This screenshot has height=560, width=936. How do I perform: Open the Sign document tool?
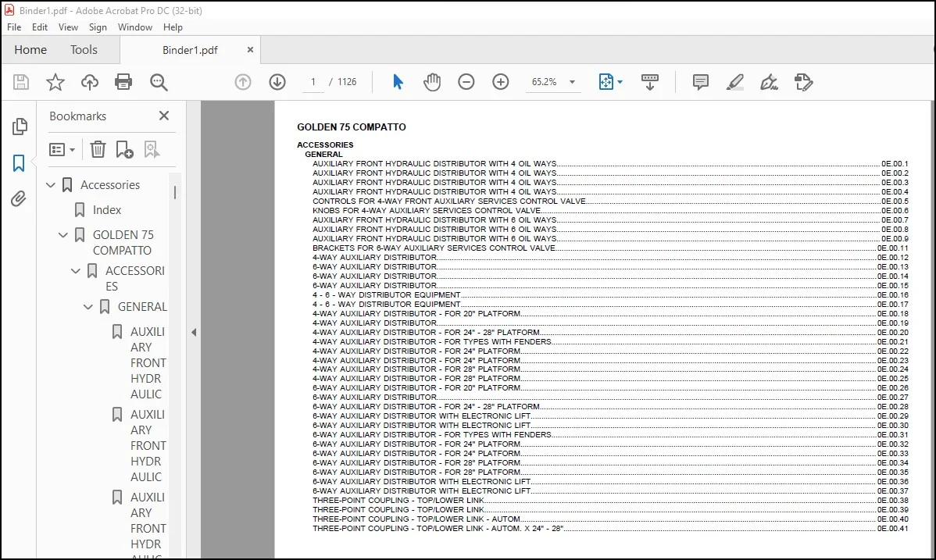(769, 82)
